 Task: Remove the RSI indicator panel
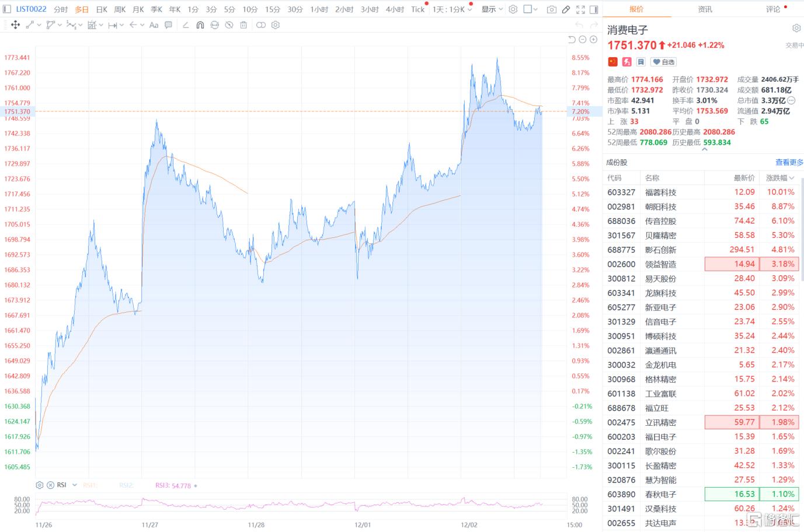point(50,485)
